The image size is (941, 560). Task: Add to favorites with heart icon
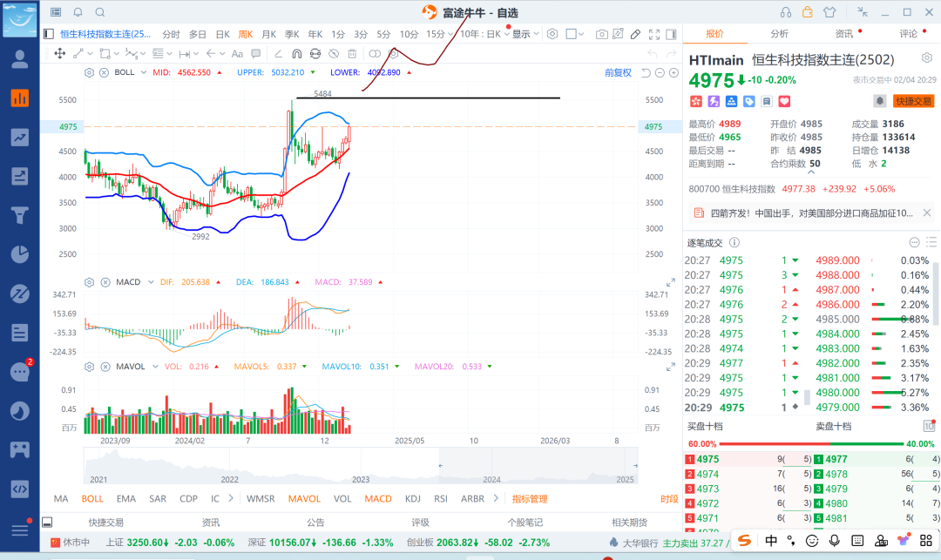(784, 101)
